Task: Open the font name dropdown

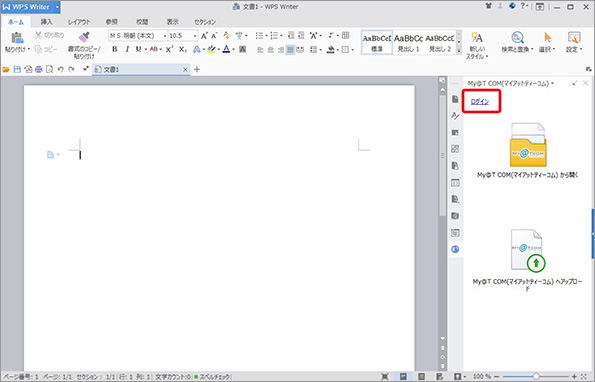Action: tap(165, 36)
